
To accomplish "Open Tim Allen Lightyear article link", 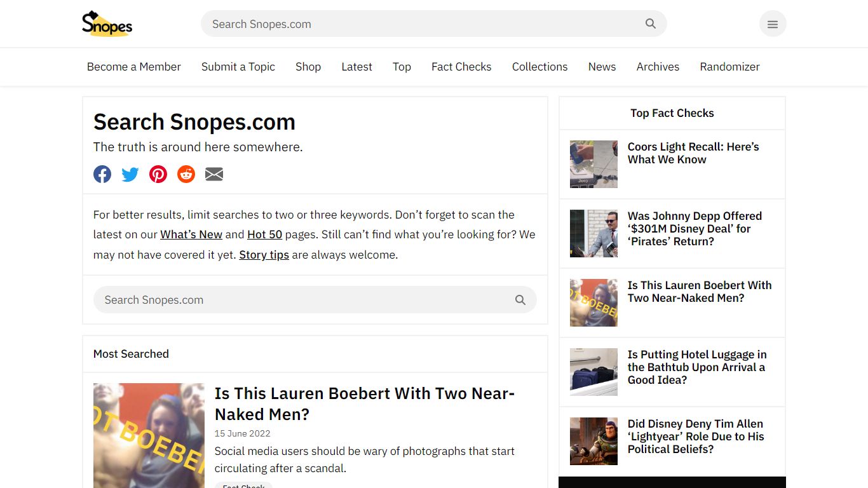I will 696,437.
